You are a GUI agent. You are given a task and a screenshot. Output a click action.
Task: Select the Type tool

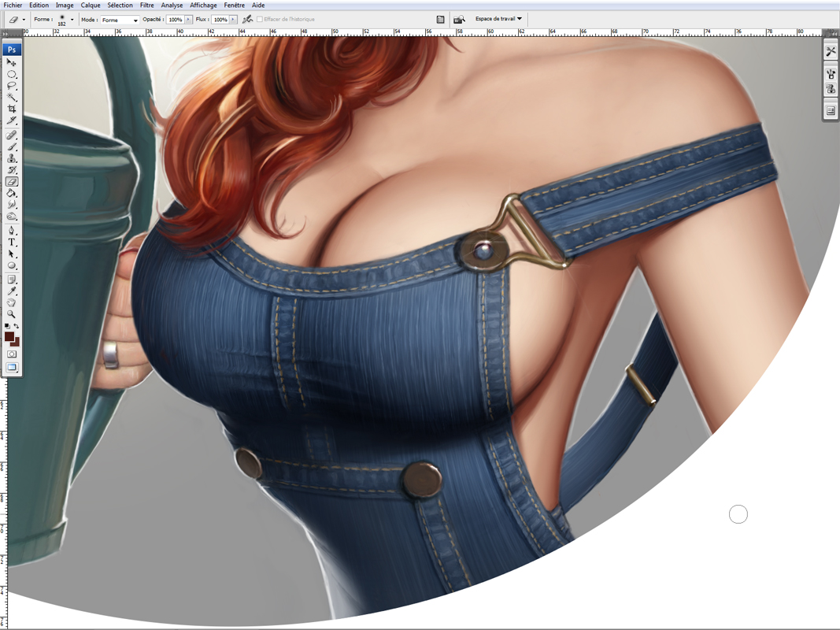tap(11, 242)
